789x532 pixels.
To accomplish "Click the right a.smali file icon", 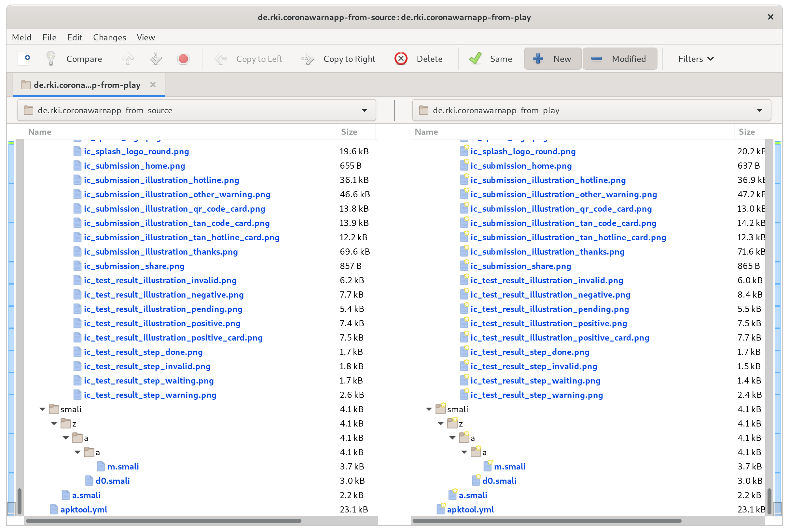I will pyautogui.click(x=452, y=495).
